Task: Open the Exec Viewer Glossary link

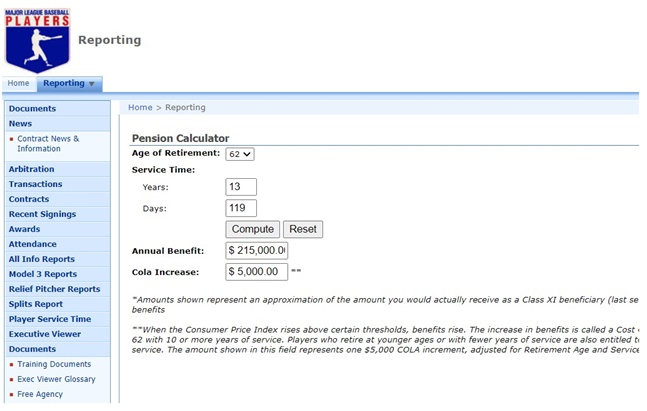Action: click(57, 379)
